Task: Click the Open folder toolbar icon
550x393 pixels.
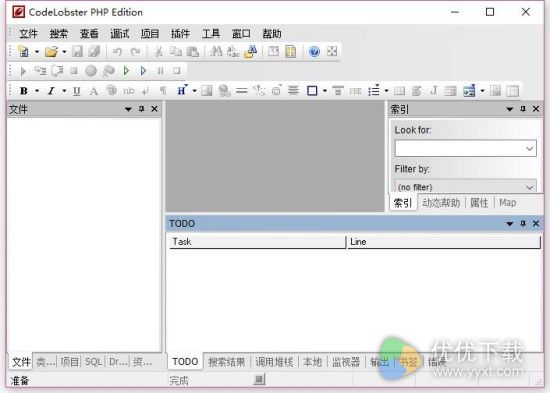Action: tap(51, 52)
